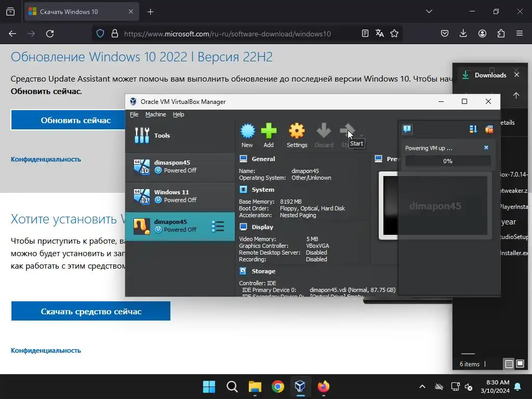Click the delete finished notifications icon
The image size is (532, 399).
[489, 129]
